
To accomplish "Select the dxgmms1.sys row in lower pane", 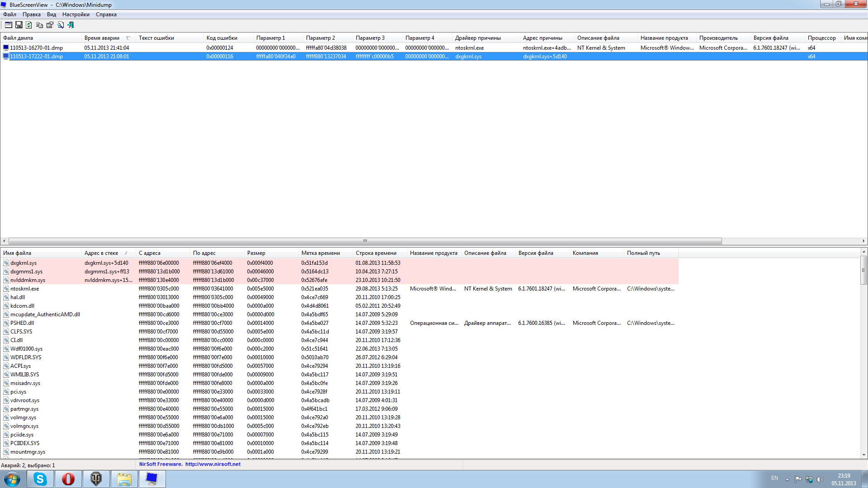I will (340, 272).
